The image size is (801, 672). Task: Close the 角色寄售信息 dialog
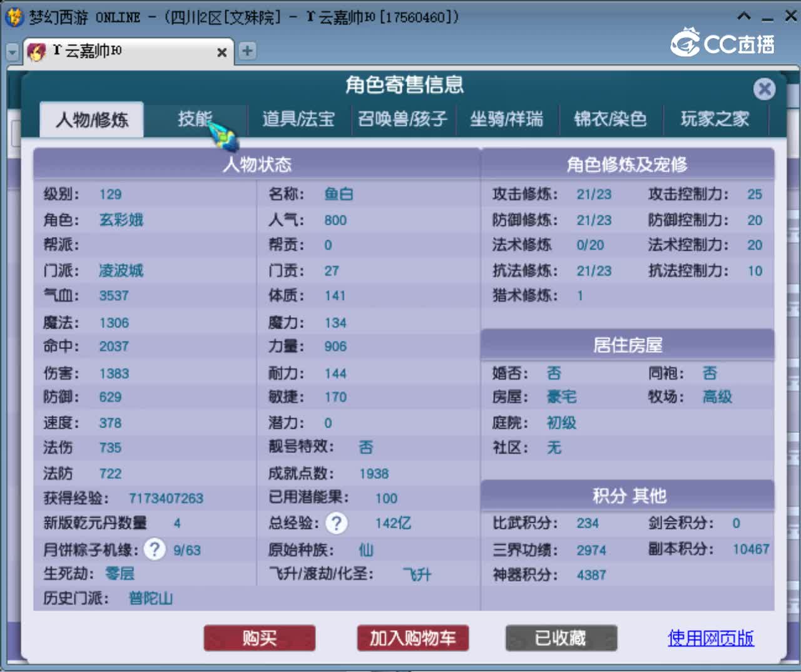(x=764, y=89)
